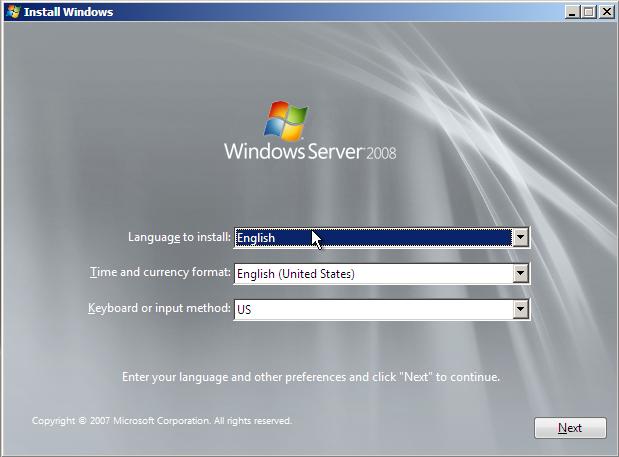Expand the Keyboard or input method arrow

[x=520, y=310]
